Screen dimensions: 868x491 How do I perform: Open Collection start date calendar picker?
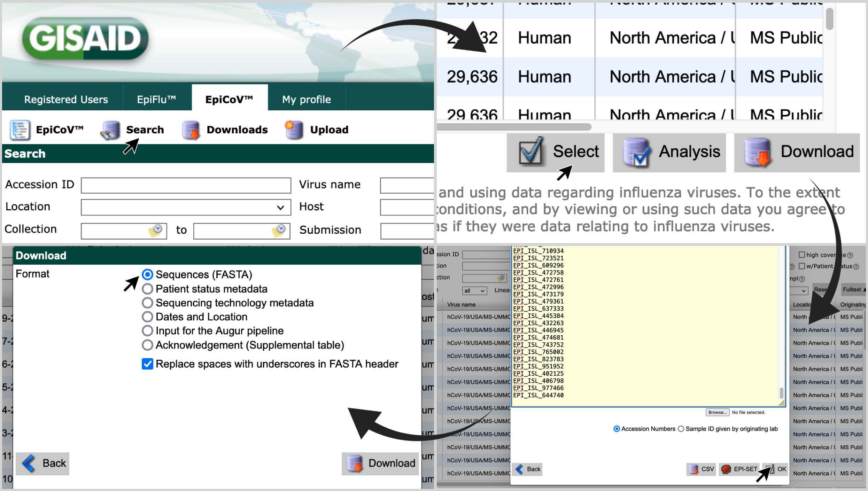click(x=156, y=230)
